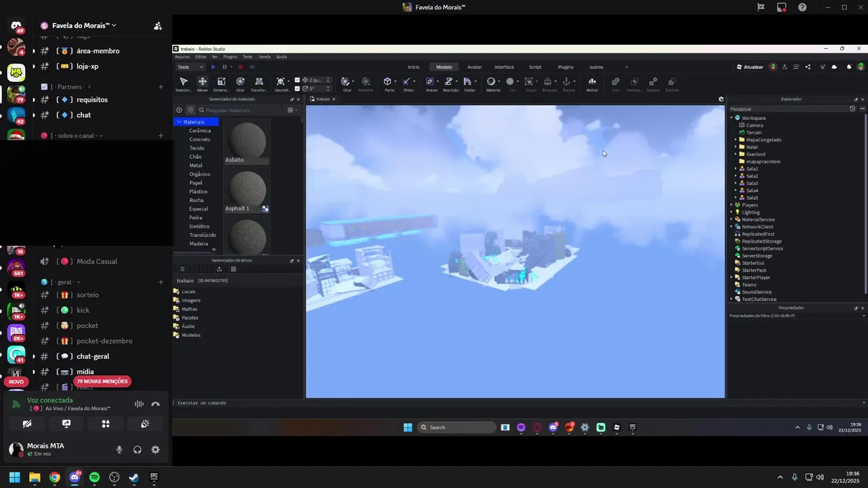
Task: Toggle the rotation snap checkbox
Action: pyautogui.click(x=297, y=88)
